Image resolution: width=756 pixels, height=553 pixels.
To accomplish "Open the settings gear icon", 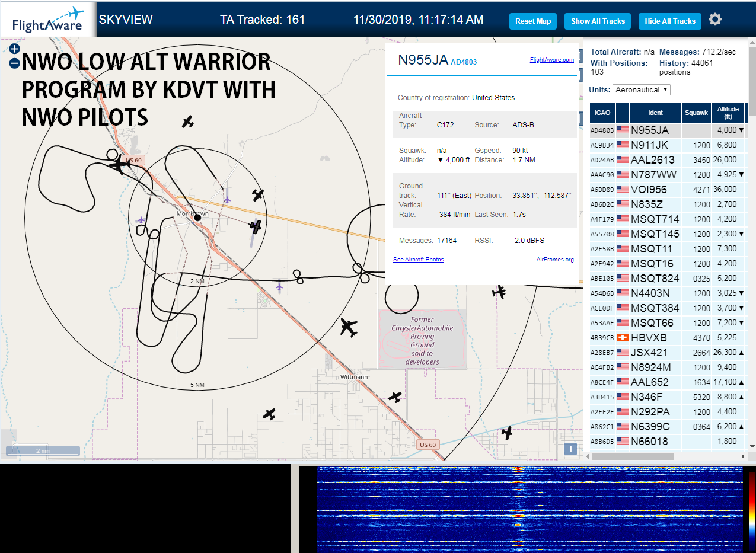I will coord(715,20).
